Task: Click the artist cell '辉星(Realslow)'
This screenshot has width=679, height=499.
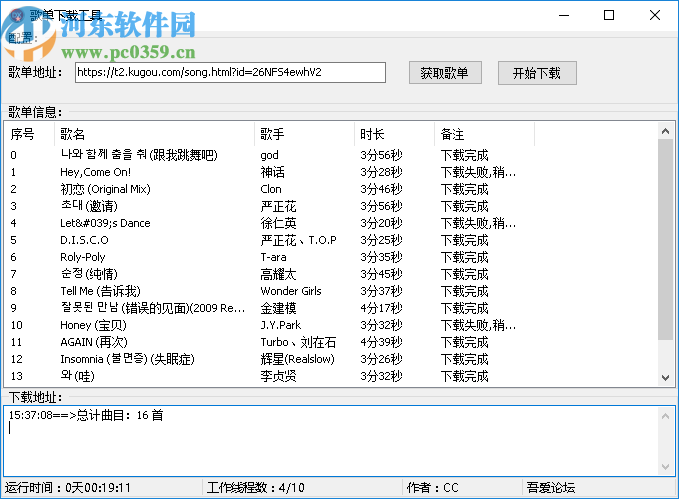Action: (297, 359)
